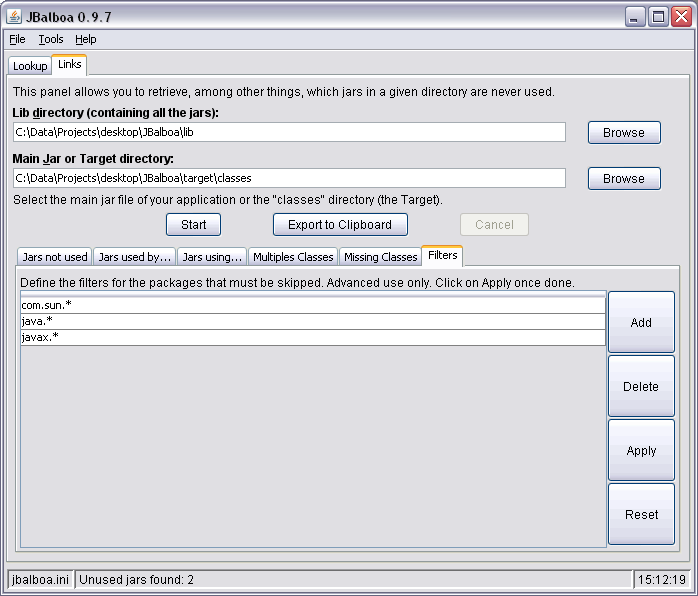Select the java.* filter row

click(313, 321)
